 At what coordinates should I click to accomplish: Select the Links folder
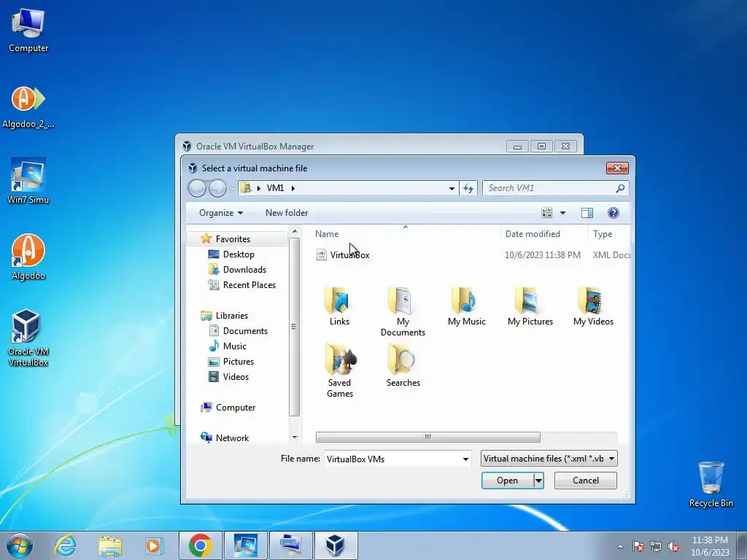339,307
